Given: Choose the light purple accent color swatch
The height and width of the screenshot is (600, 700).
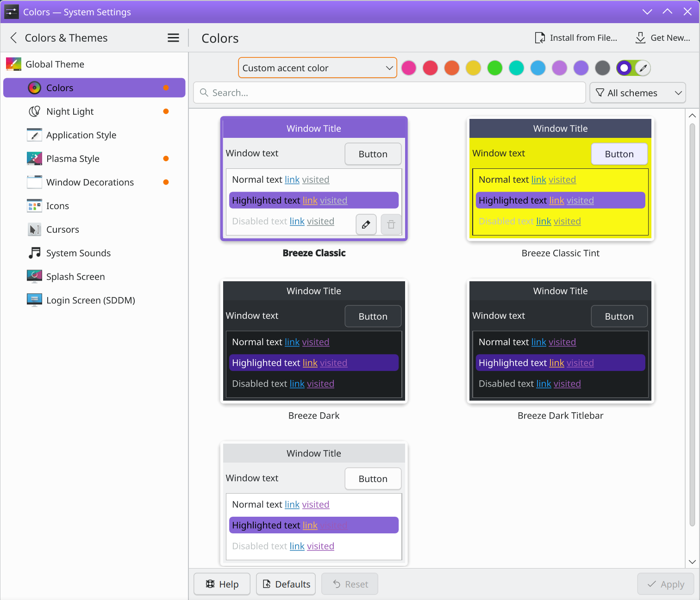Looking at the screenshot, I should [559, 68].
